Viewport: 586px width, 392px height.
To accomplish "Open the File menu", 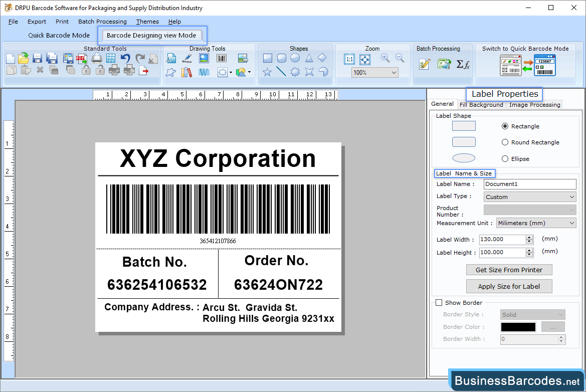I will tap(13, 22).
